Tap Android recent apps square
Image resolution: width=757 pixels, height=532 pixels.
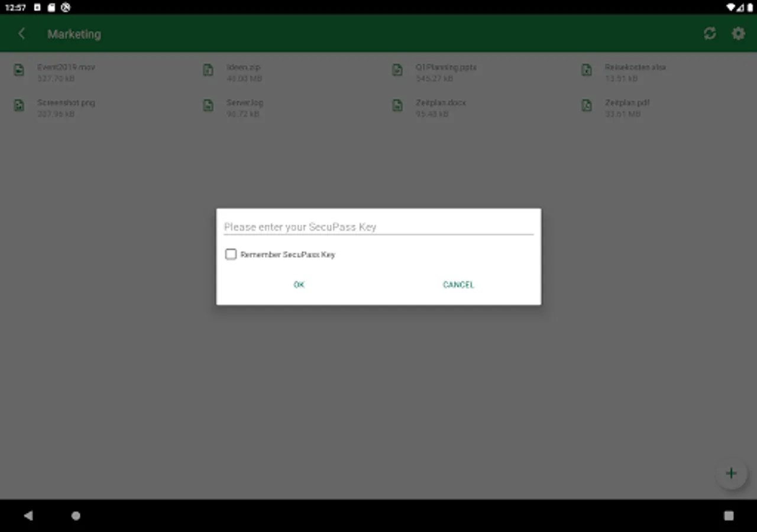pyautogui.click(x=729, y=515)
